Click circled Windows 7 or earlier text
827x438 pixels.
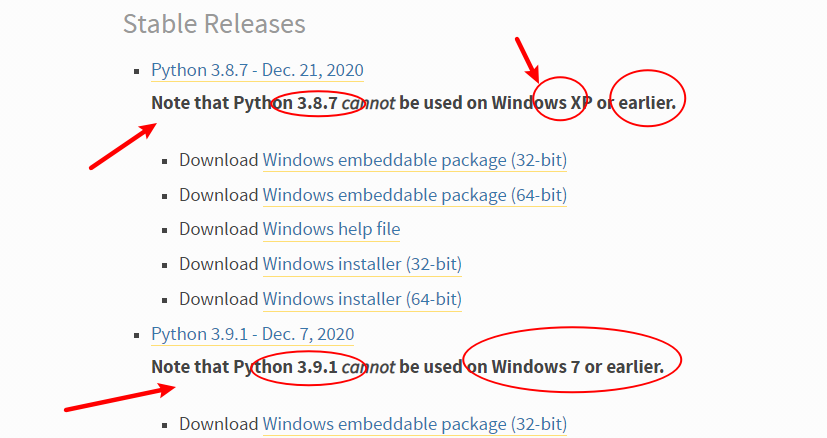pyautogui.click(x=578, y=367)
